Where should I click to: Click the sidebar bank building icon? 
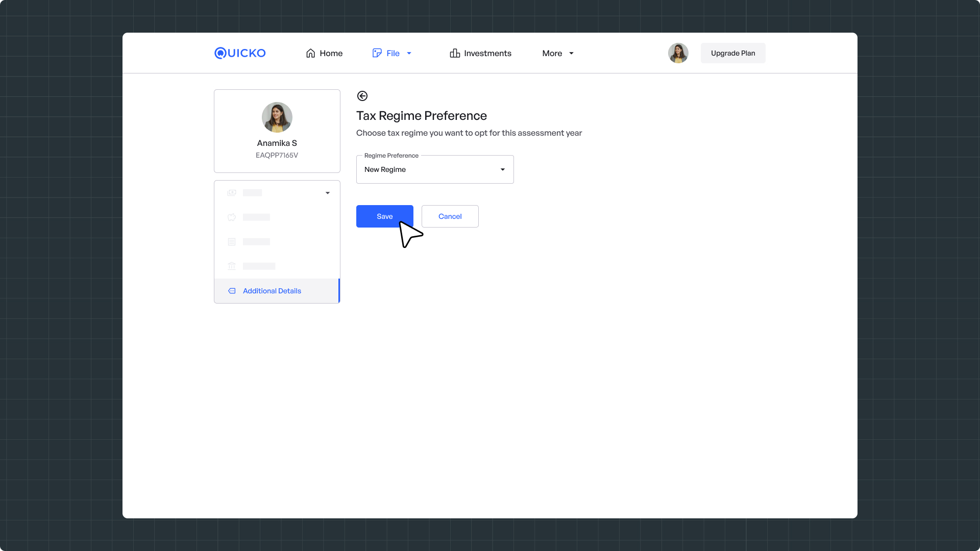(x=232, y=266)
